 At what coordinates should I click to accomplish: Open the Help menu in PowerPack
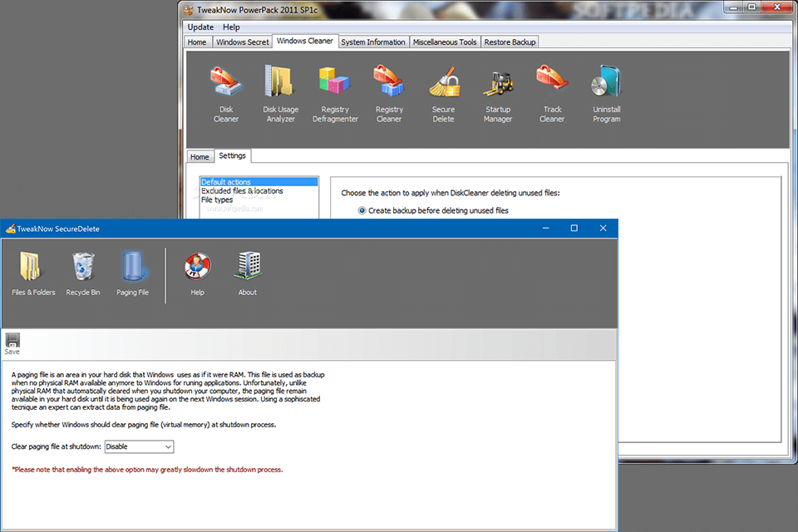tap(231, 27)
